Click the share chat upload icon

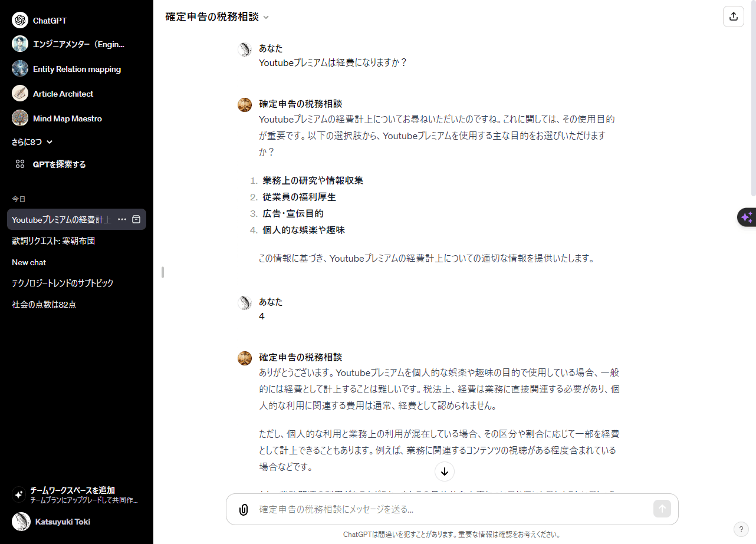pyautogui.click(x=734, y=17)
